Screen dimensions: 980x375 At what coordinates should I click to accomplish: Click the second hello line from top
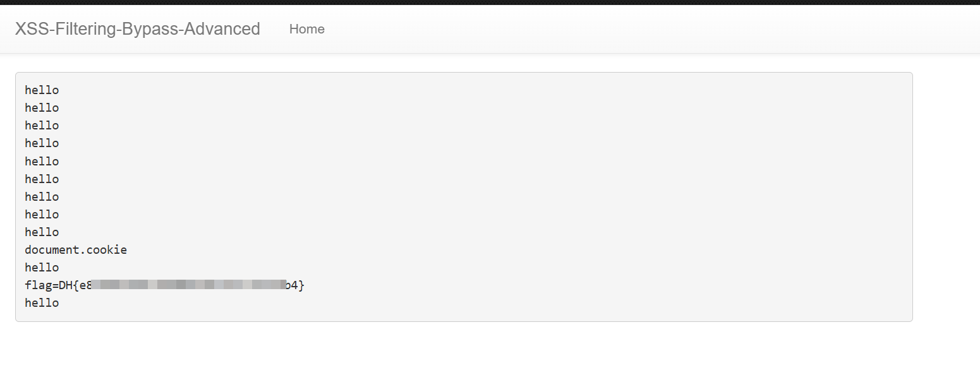pos(42,108)
